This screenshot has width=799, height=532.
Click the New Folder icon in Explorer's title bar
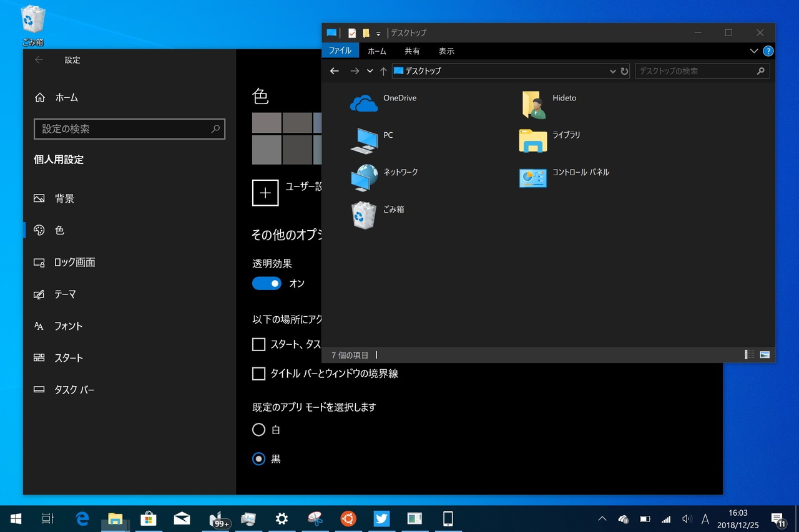click(x=366, y=33)
